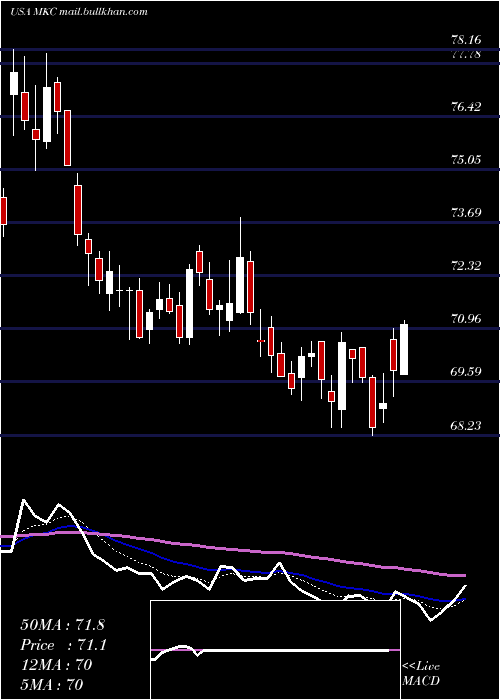The image size is (500, 700).
Task: Click the USA MKC chart title
Action: tap(79, 12)
